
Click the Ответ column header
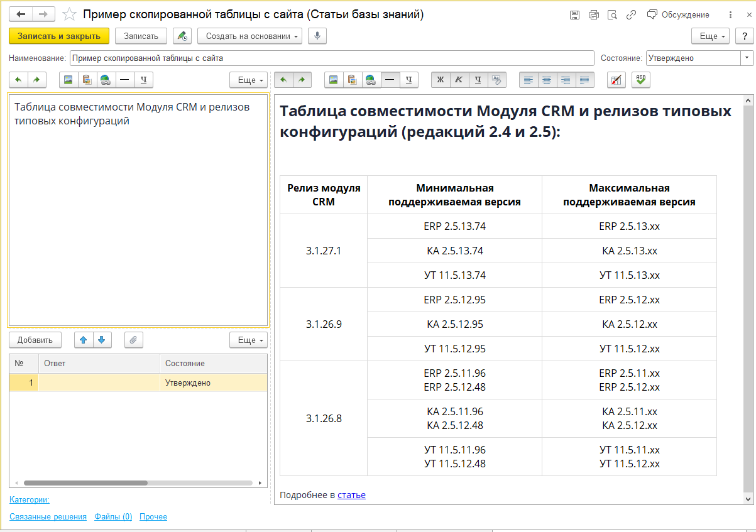coord(99,363)
